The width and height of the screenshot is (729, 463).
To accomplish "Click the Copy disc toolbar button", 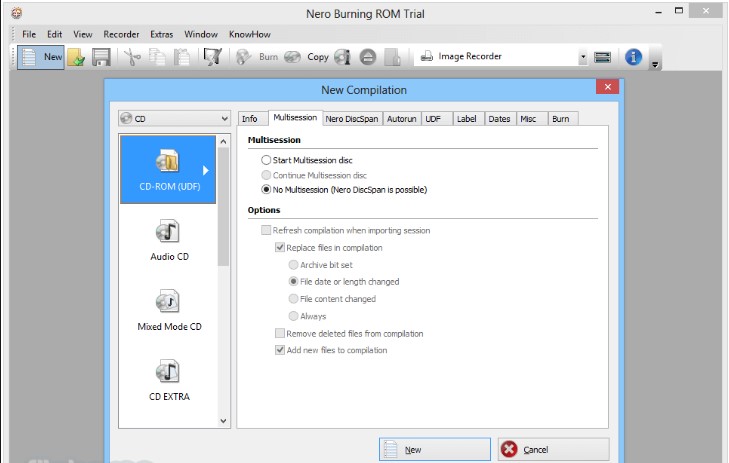I will (x=307, y=57).
